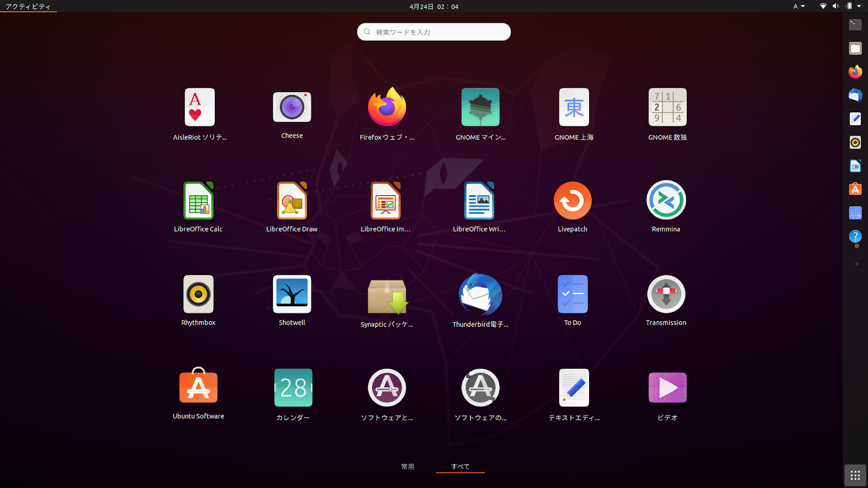This screenshot has height=488, width=868.
Task: Expand the input method A dropdown
Action: (x=799, y=7)
